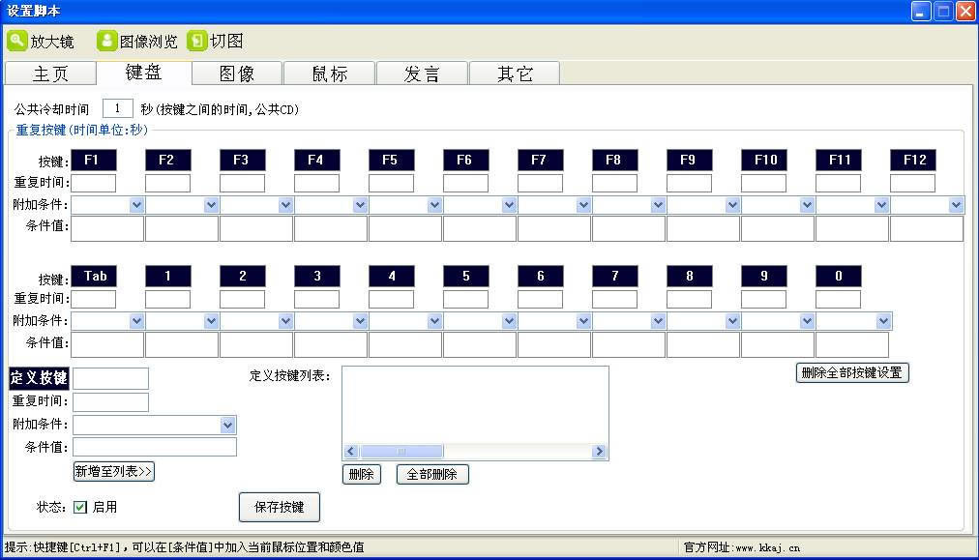Open the condition dropdown under F1 key
This screenshot has width=979, height=560.
click(136, 204)
